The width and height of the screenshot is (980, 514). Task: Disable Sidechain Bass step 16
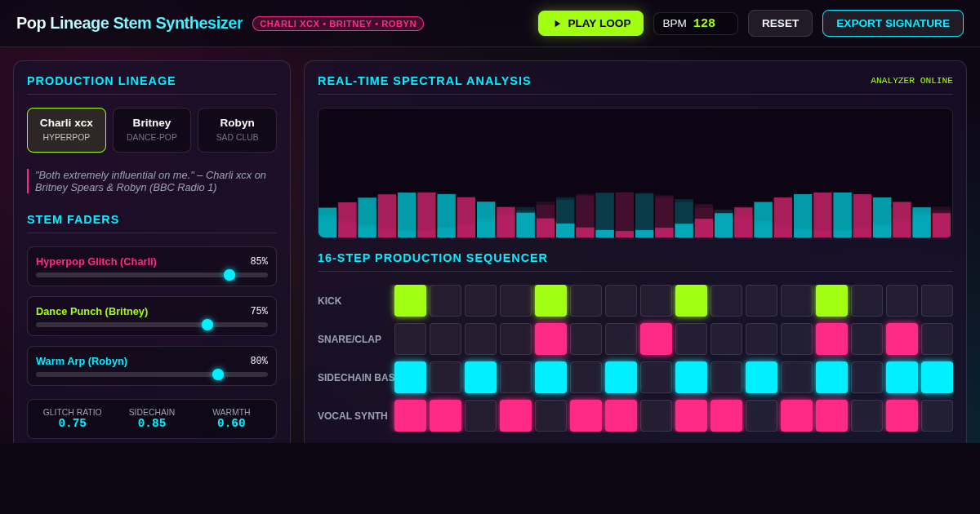coord(937,377)
